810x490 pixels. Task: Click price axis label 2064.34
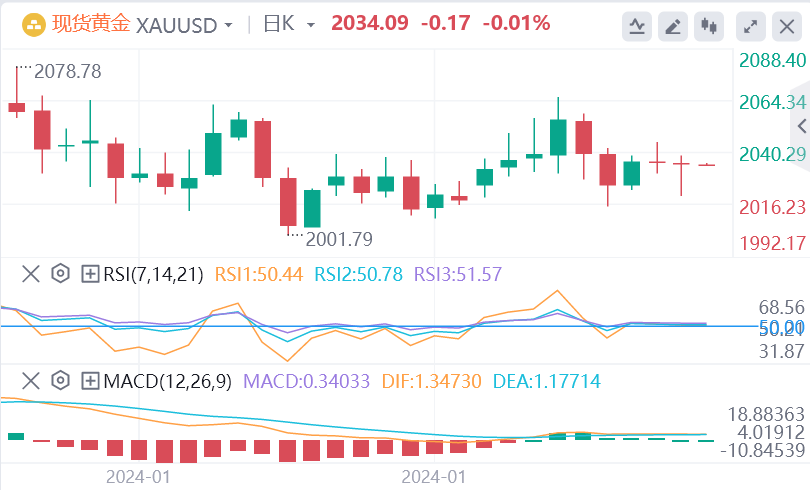(x=772, y=102)
